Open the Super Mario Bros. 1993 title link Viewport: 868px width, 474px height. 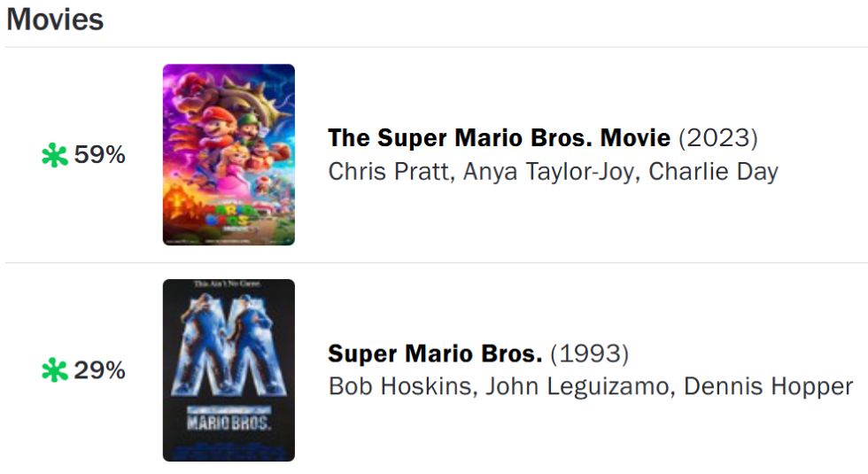point(435,354)
